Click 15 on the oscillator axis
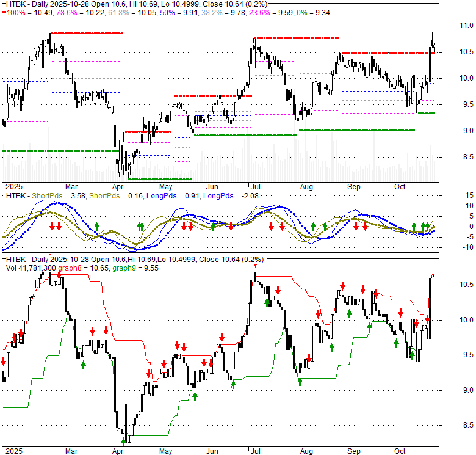 pos(469,195)
